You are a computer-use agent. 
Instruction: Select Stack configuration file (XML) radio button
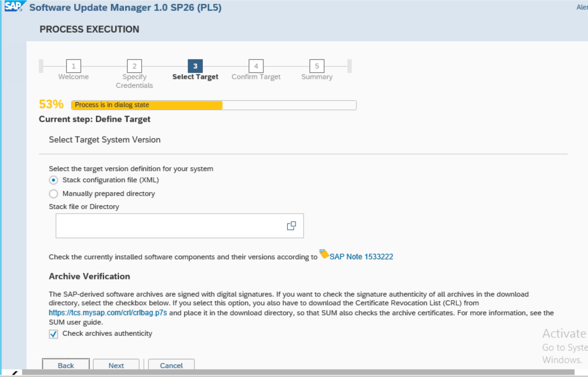coord(53,180)
